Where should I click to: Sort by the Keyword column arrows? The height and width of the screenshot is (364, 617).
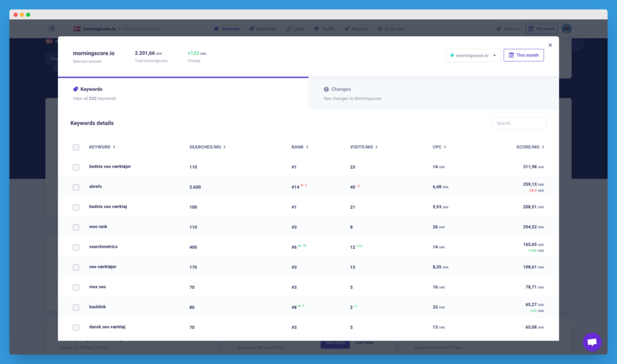(x=114, y=147)
